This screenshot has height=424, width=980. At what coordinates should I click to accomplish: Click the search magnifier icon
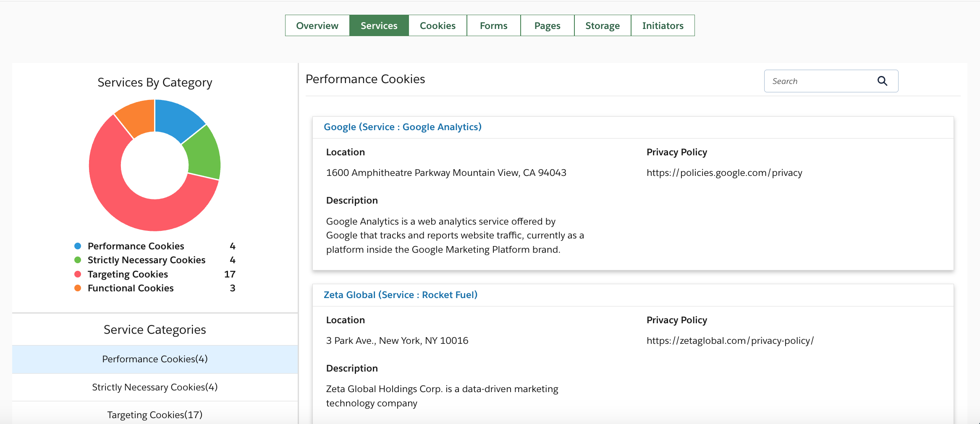point(882,81)
